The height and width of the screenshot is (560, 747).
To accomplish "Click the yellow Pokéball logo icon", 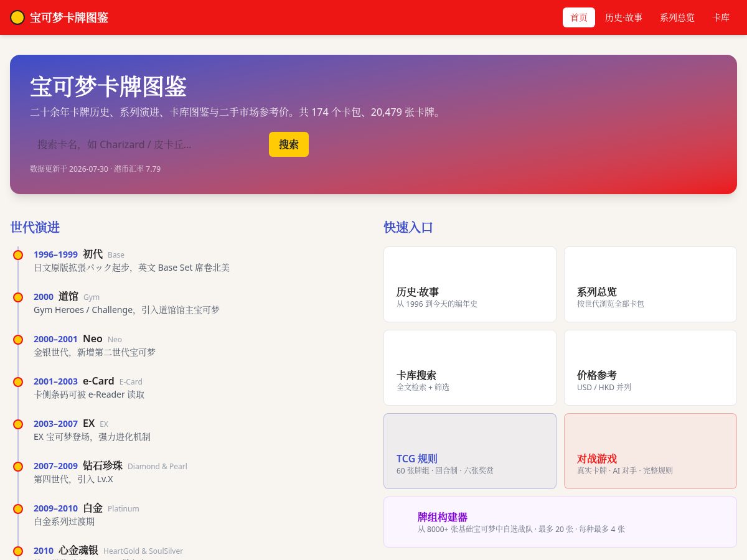I will click(x=17, y=17).
